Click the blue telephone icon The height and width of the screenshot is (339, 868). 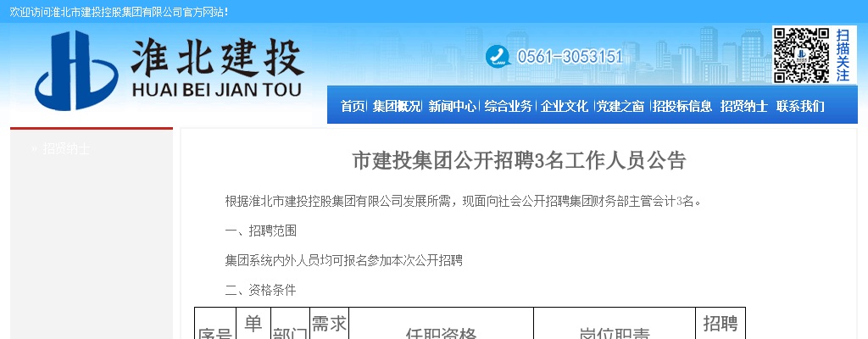point(498,57)
